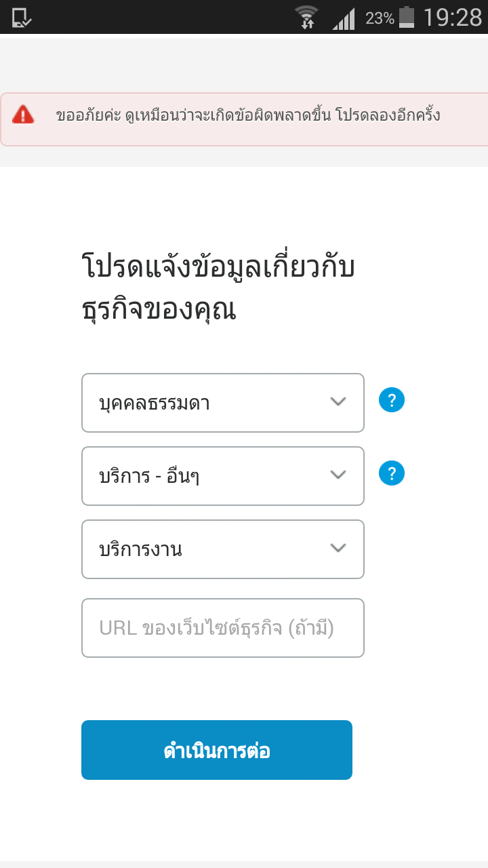Tap the red warning triangle icon
The width and height of the screenshot is (488, 868).
click(23, 115)
